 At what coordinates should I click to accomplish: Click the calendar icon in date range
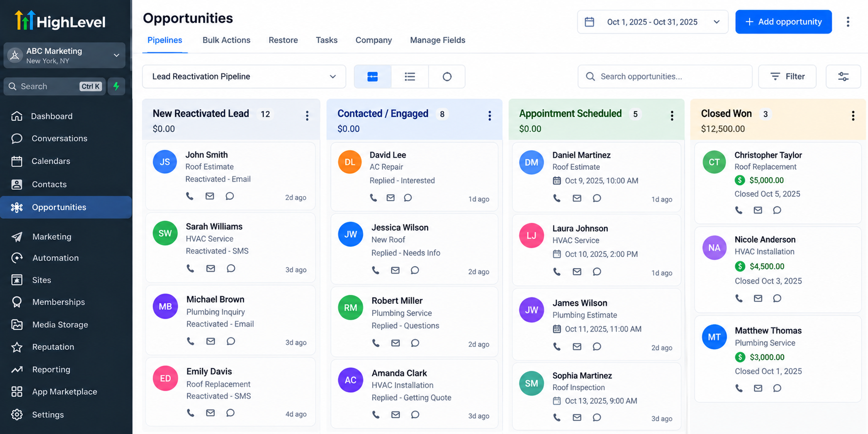[590, 22]
